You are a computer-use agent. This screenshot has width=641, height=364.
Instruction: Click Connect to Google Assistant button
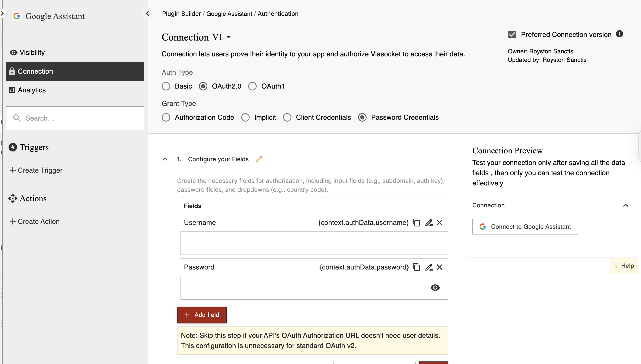point(525,227)
